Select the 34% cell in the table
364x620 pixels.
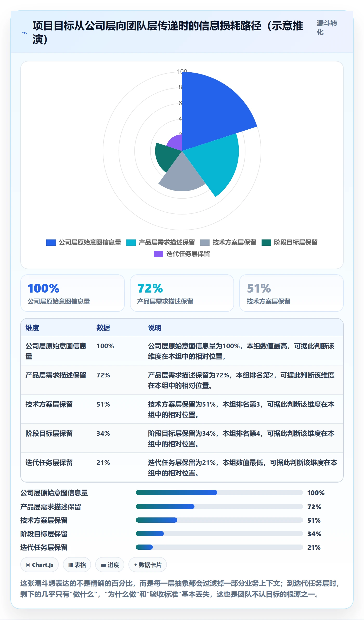click(x=103, y=433)
